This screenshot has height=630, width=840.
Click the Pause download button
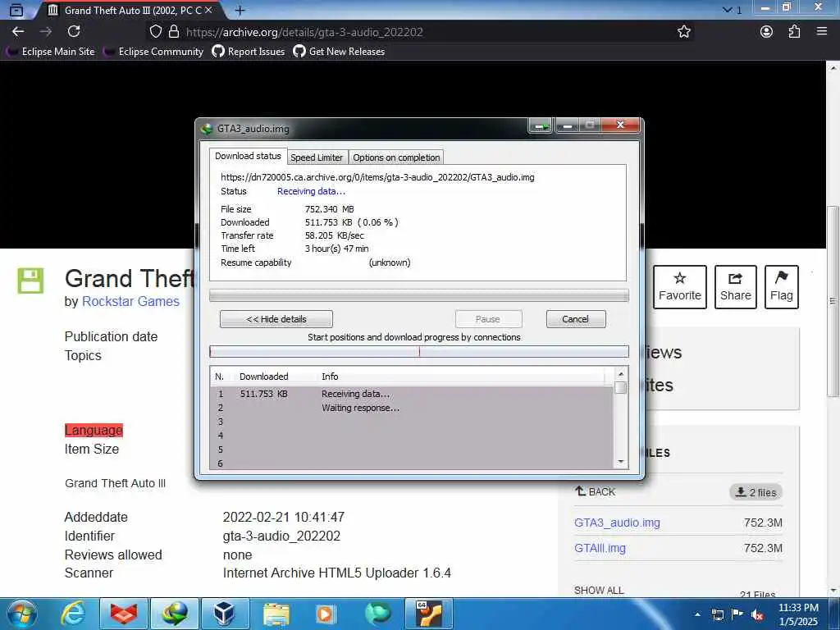point(488,319)
